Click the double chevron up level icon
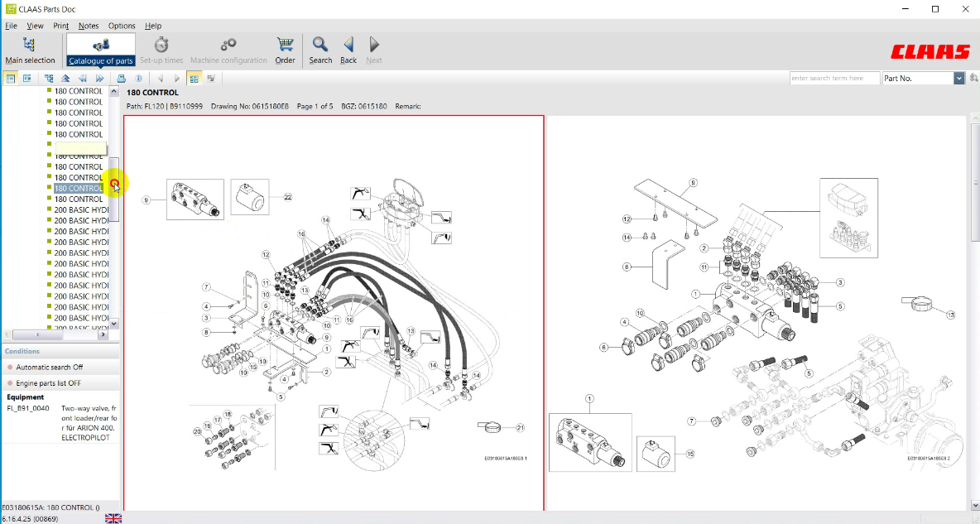 [x=65, y=78]
